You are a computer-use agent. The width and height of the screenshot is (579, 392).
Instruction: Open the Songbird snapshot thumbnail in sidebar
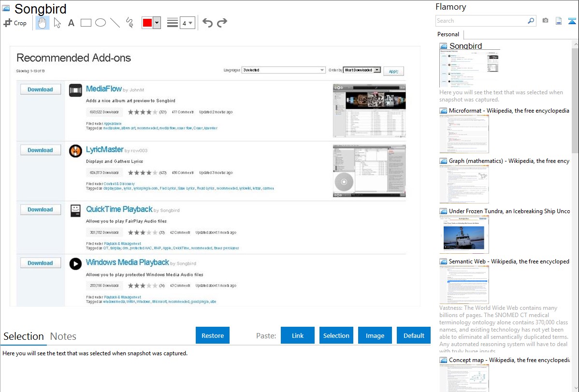[x=469, y=68]
